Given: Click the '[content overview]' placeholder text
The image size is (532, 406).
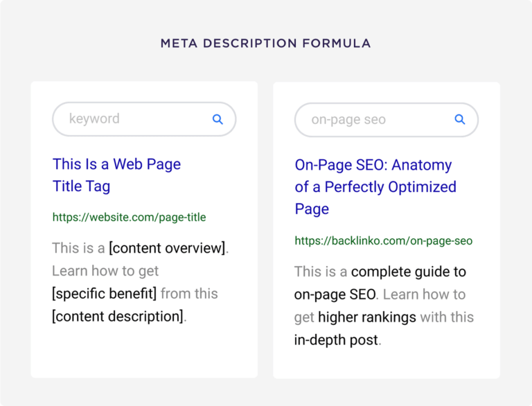Looking at the screenshot, I should tap(167, 248).
